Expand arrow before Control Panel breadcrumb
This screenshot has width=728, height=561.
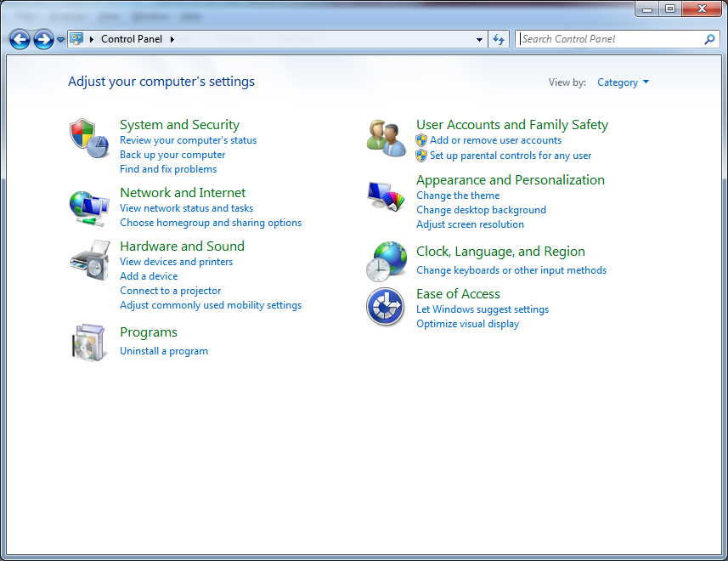click(x=92, y=39)
